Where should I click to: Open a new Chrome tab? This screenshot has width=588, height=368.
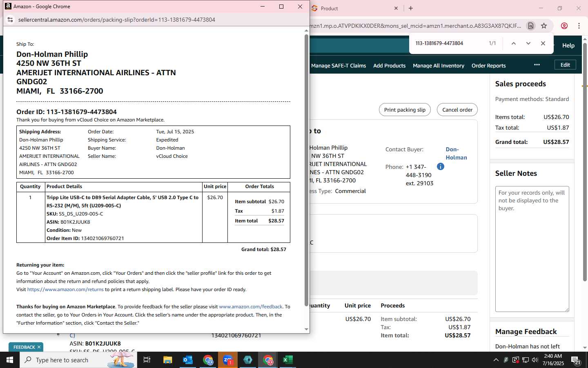coord(411,8)
